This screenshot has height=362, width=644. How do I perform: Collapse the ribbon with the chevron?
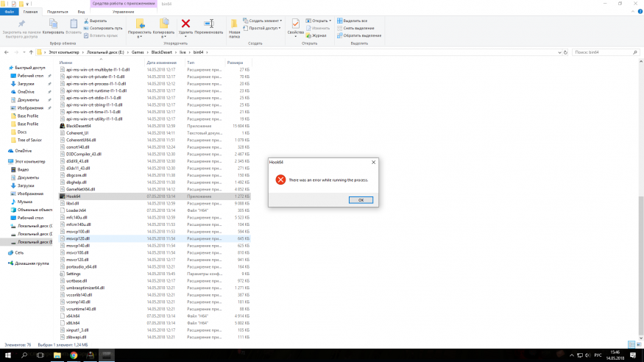pyautogui.click(x=633, y=12)
